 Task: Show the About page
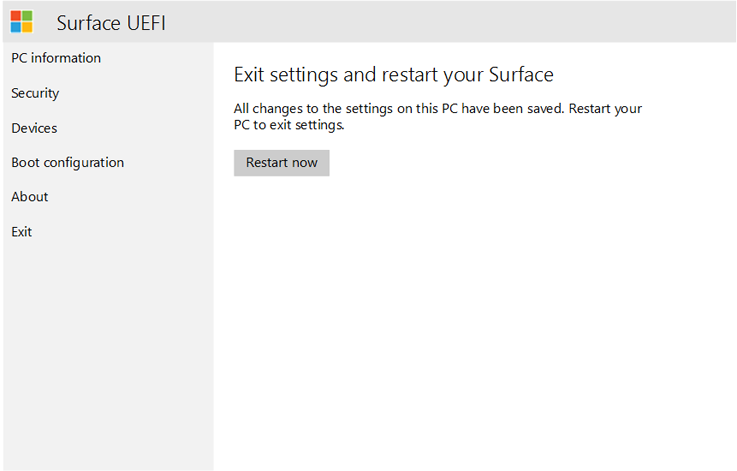(30, 197)
